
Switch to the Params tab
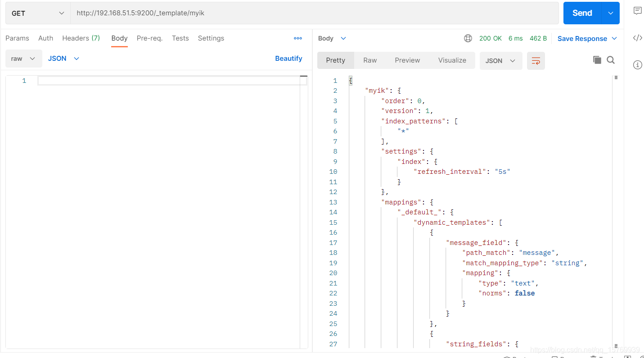(17, 38)
